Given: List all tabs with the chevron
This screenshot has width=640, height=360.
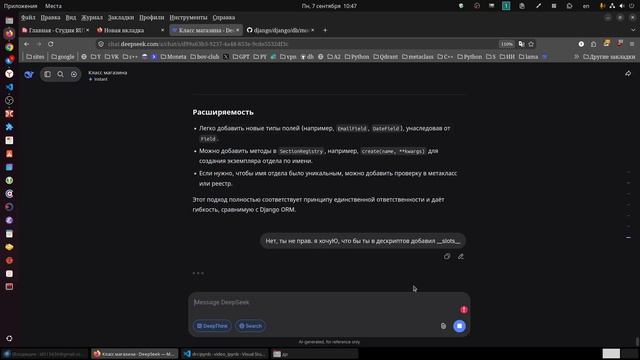Looking at the screenshot, I should tap(633, 30).
